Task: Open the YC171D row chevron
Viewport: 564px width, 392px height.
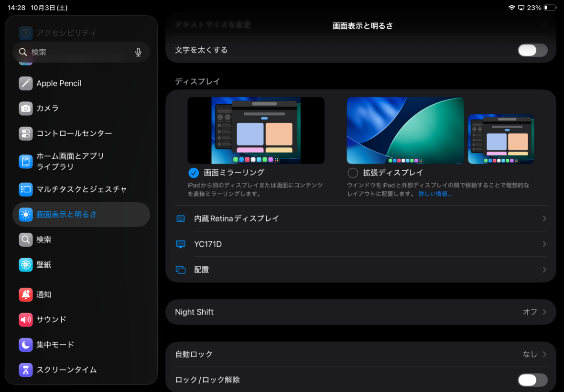Action: (544, 244)
